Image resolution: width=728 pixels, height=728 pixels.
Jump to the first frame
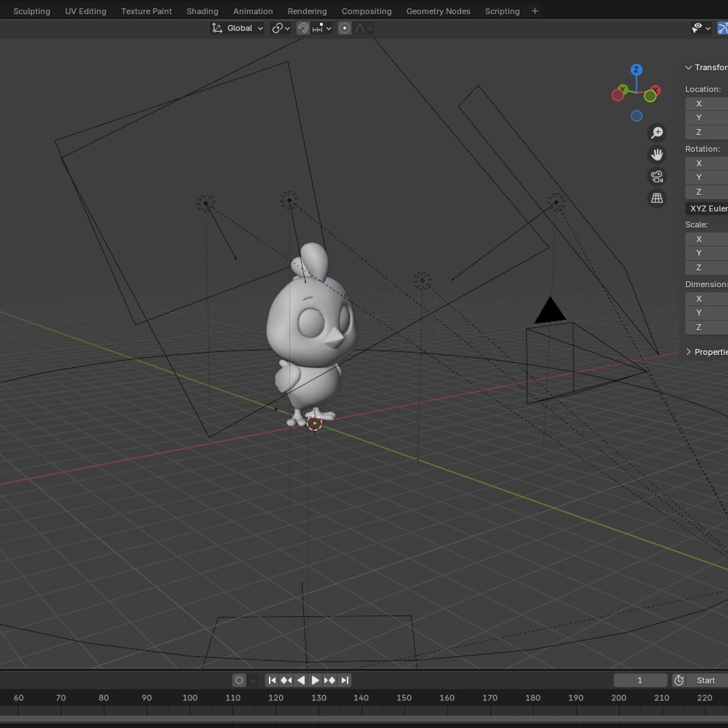coord(272,680)
